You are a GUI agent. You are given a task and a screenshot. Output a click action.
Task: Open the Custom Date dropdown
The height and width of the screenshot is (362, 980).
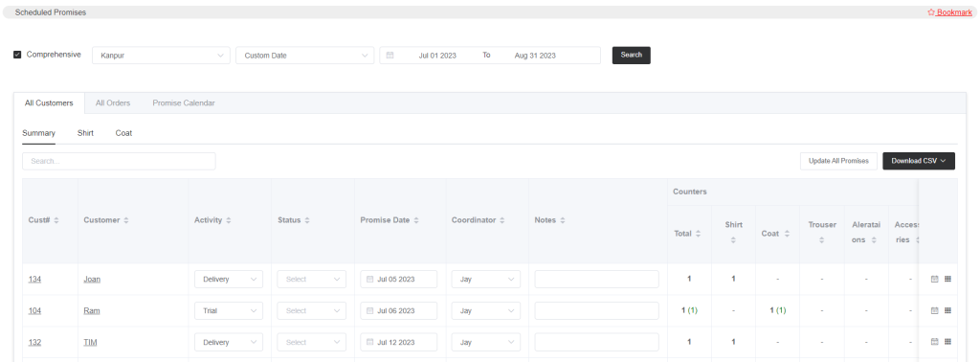[305, 55]
